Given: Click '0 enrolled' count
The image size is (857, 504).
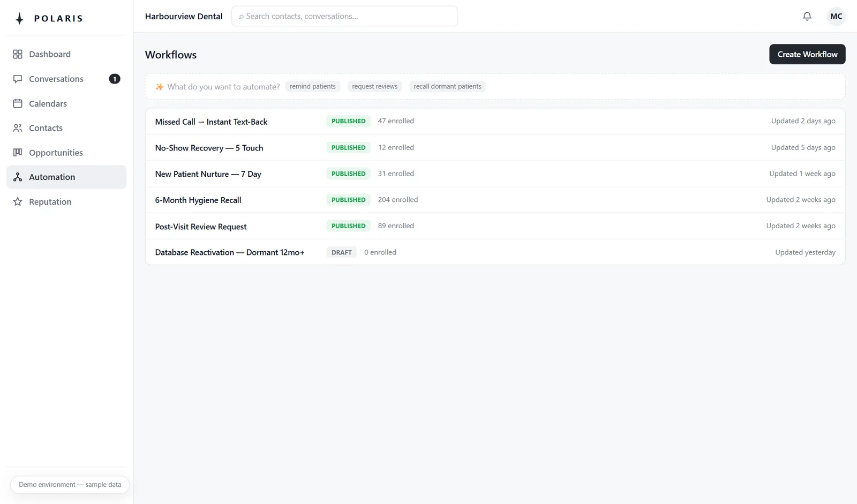Looking at the screenshot, I should click(380, 252).
